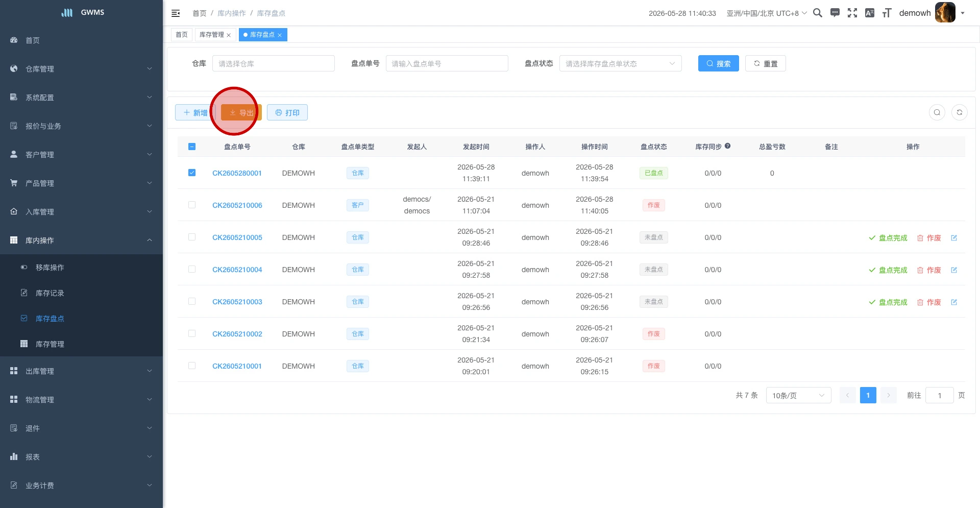Open 库存管理 in the sidebar submenu
Image resolution: width=980 pixels, height=508 pixels.
point(81,344)
